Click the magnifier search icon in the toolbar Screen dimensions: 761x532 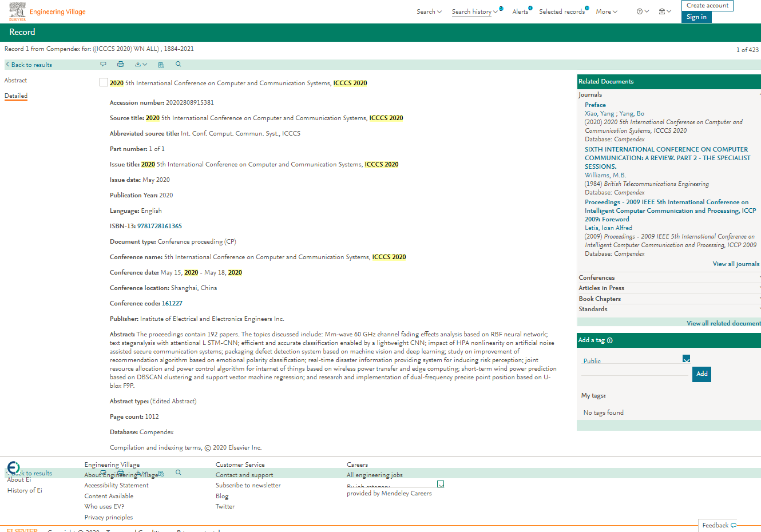pos(179,64)
